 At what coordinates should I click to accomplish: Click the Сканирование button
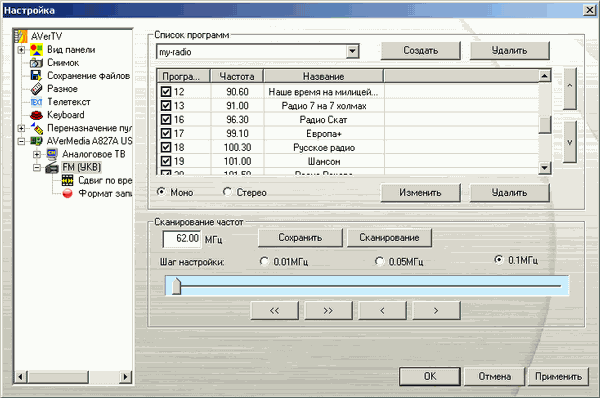(x=389, y=238)
